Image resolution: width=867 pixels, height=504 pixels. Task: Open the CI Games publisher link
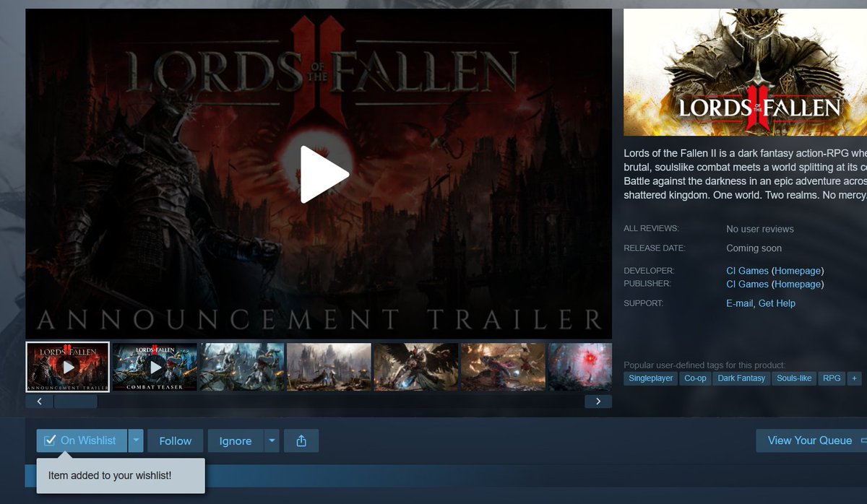(x=747, y=284)
